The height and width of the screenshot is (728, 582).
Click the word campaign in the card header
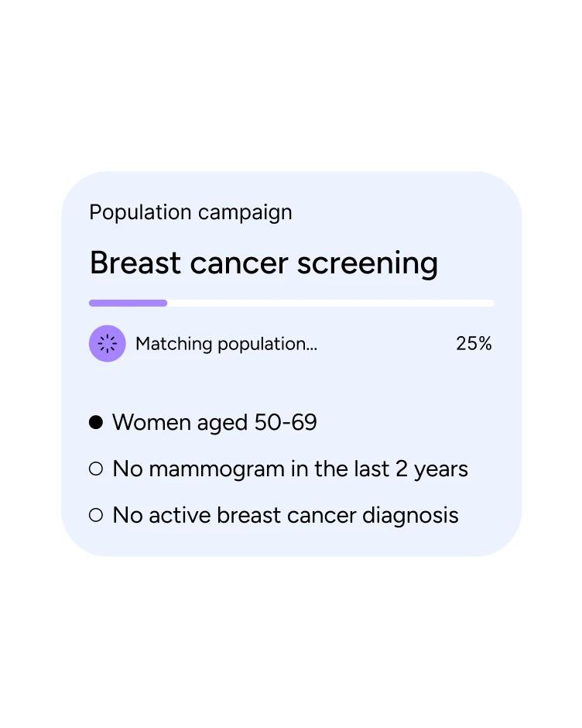click(x=245, y=214)
